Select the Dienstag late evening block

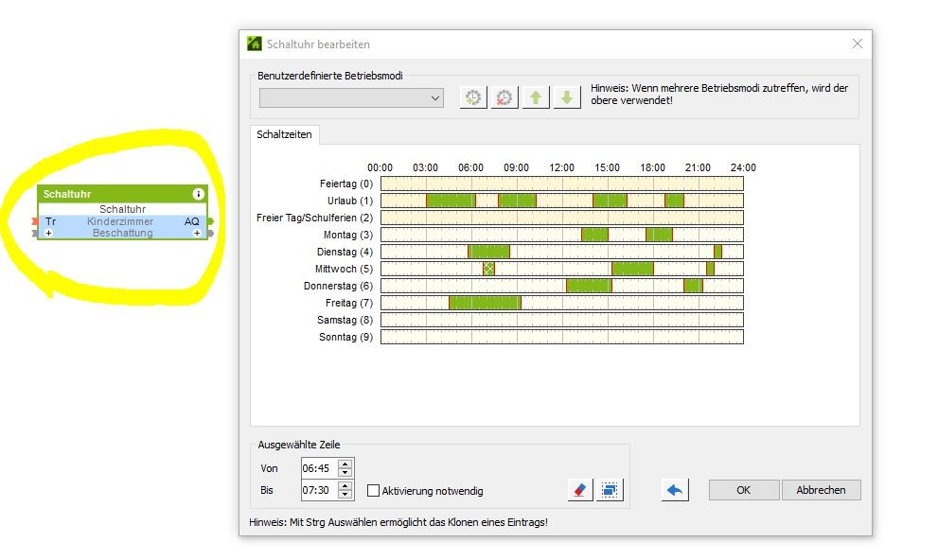[x=717, y=252]
